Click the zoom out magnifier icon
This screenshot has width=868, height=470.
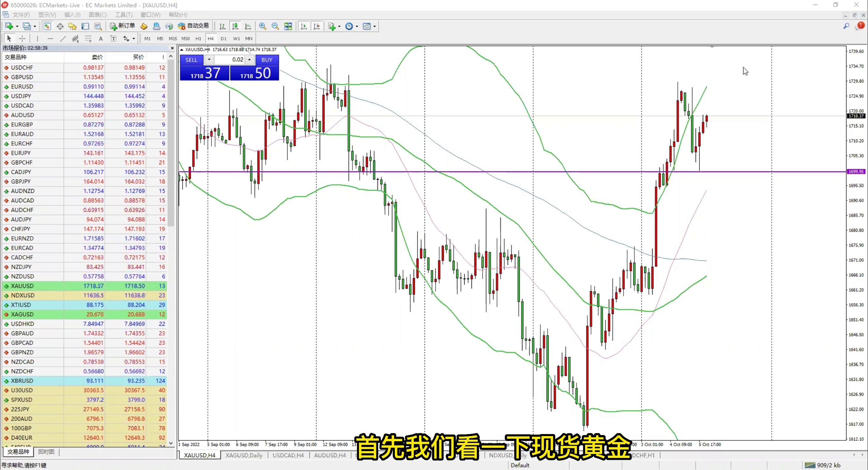[x=275, y=26]
